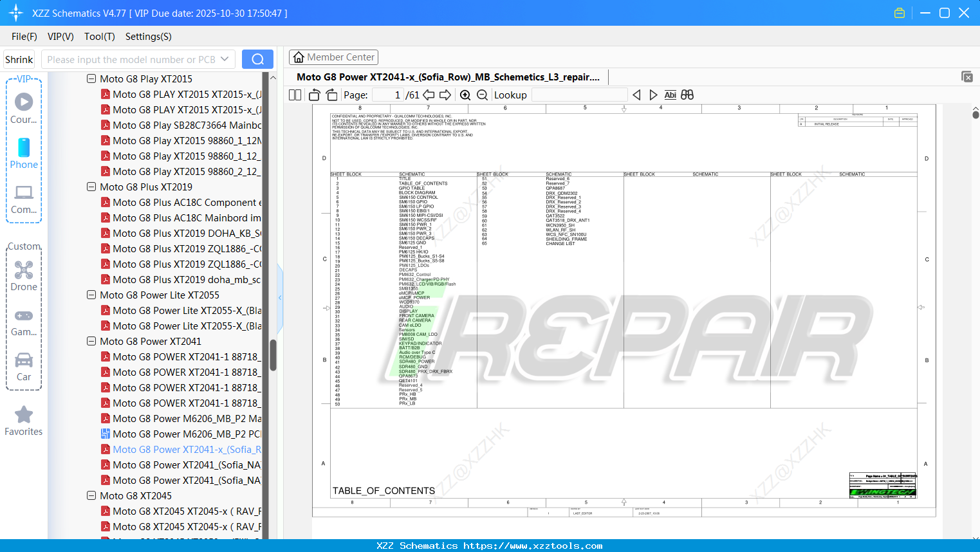
Task: Click the document pop-out icon at top right
Action: coord(967,77)
